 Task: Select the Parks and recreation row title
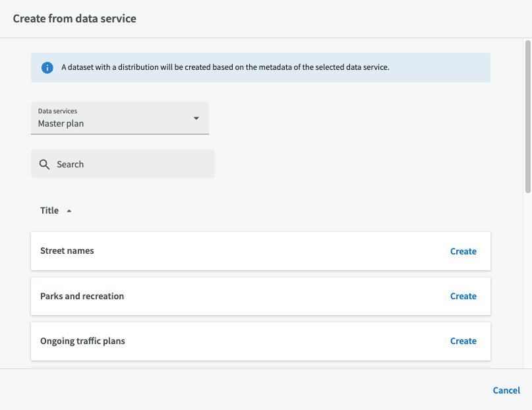[82, 296]
